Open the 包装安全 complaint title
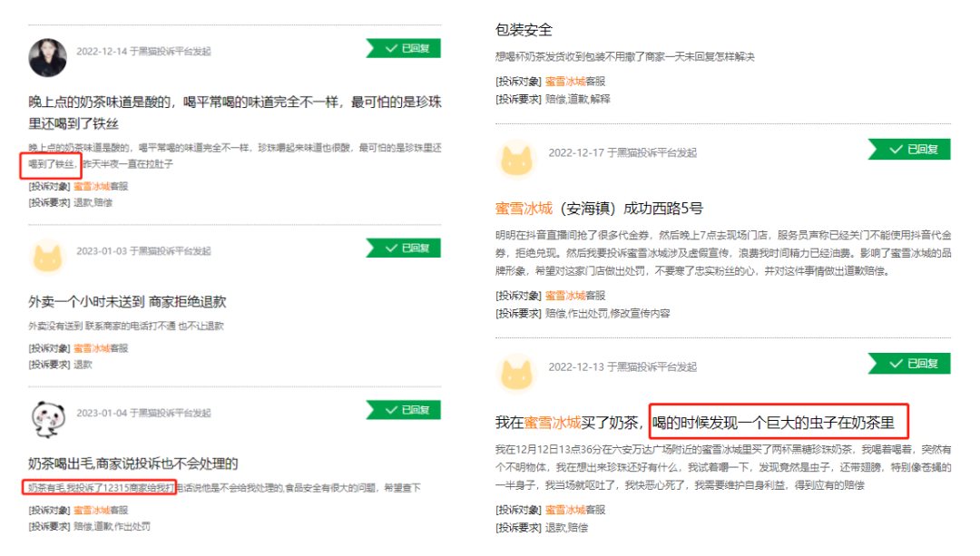This screenshot has width=980, height=556. pos(524,30)
